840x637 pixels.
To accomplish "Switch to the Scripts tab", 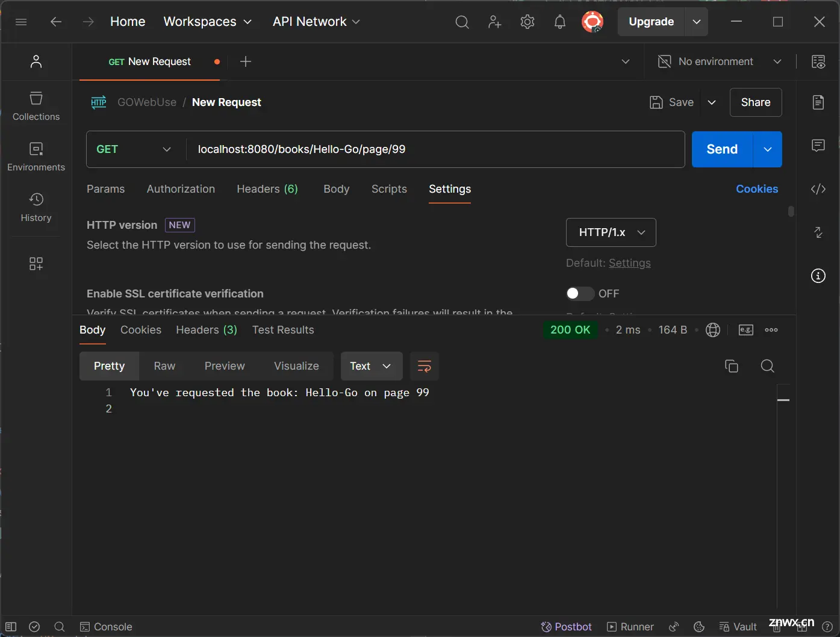I will pyautogui.click(x=389, y=189).
